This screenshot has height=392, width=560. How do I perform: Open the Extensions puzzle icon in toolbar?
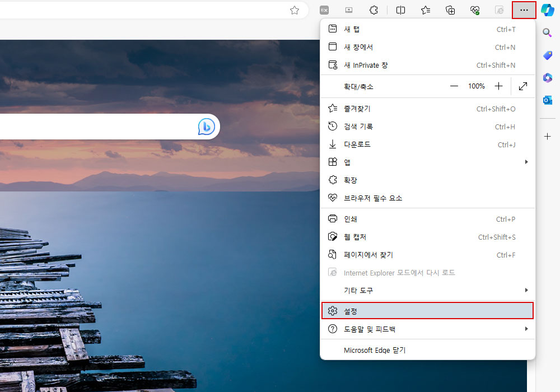374,10
